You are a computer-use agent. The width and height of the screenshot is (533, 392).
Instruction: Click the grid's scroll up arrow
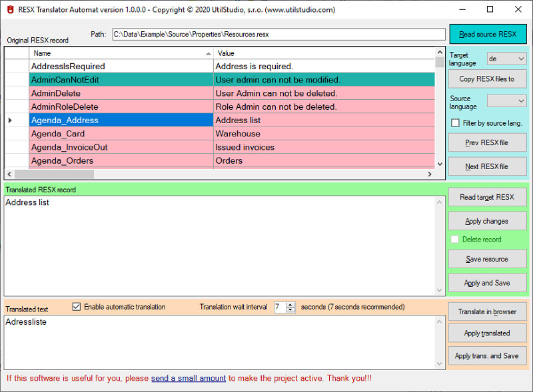point(440,53)
